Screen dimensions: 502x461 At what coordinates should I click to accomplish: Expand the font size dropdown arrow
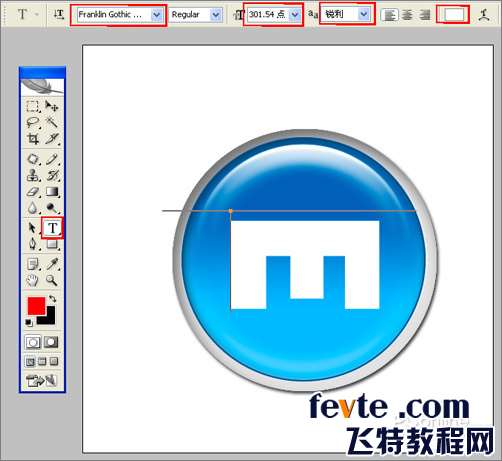point(295,15)
